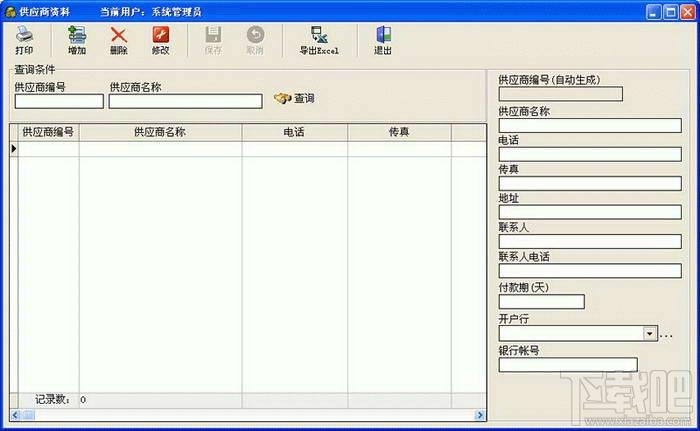Click the horizontal scrollbar thumb

pyautogui.click(x=28, y=415)
